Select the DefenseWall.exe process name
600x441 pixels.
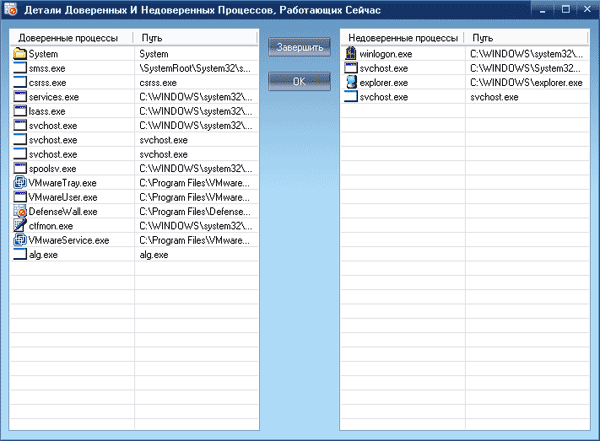point(63,212)
